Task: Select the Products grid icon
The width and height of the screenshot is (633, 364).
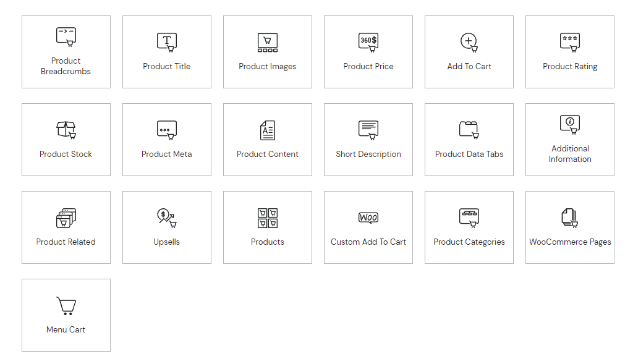Action: [268, 218]
